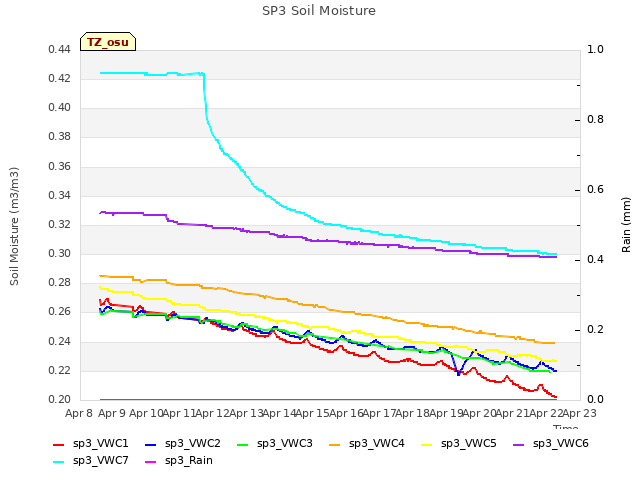
Task: Click the 0.36 left axis value
Action: pos(60,166)
